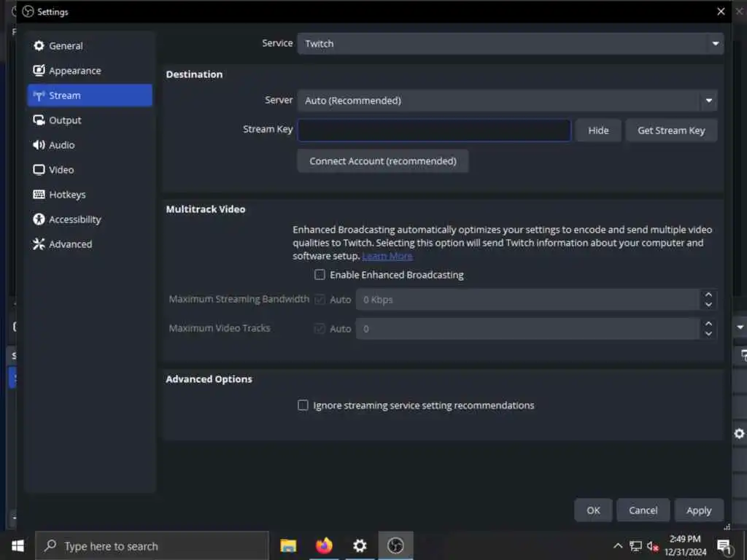Click the Type here to search box

(x=152, y=545)
